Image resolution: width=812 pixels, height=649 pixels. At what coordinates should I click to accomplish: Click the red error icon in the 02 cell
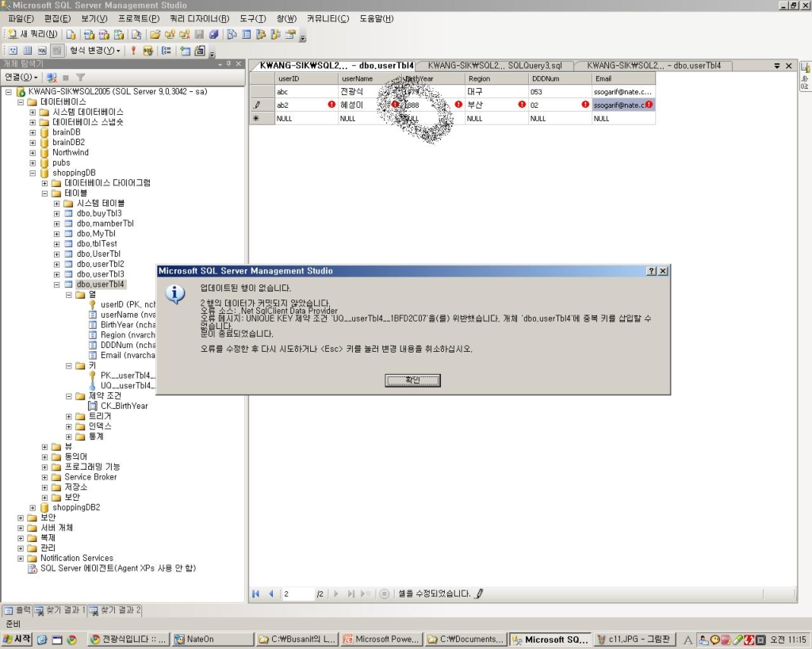[x=585, y=105]
